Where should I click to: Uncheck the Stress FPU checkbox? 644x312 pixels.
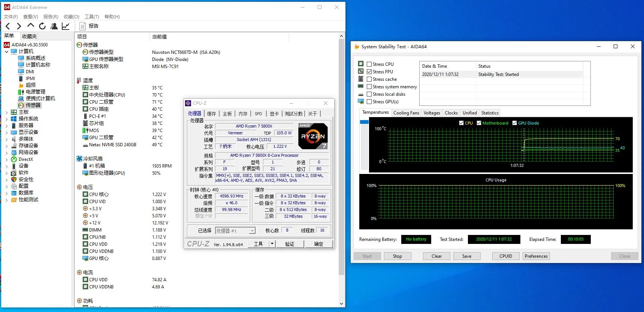(369, 71)
